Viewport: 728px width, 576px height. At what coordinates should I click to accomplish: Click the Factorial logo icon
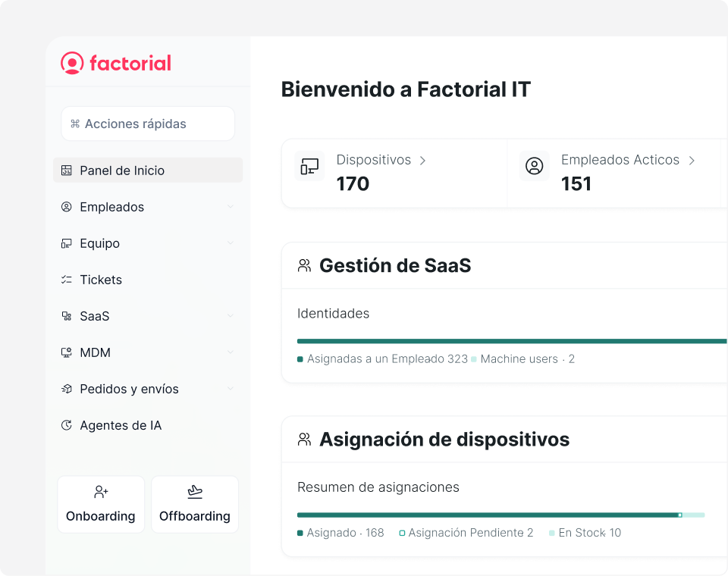(72, 63)
